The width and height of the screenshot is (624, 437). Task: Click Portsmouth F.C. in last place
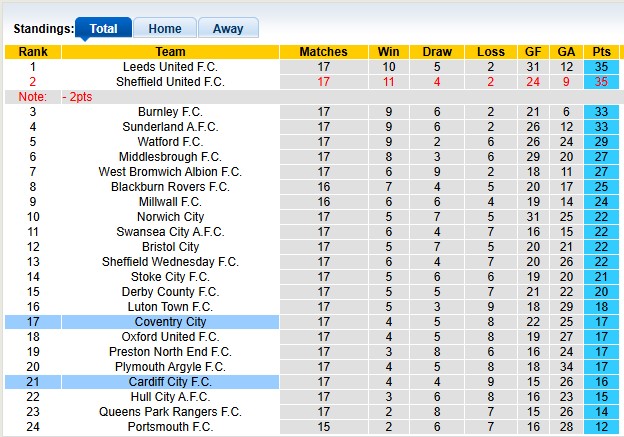pyautogui.click(x=170, y=427)
